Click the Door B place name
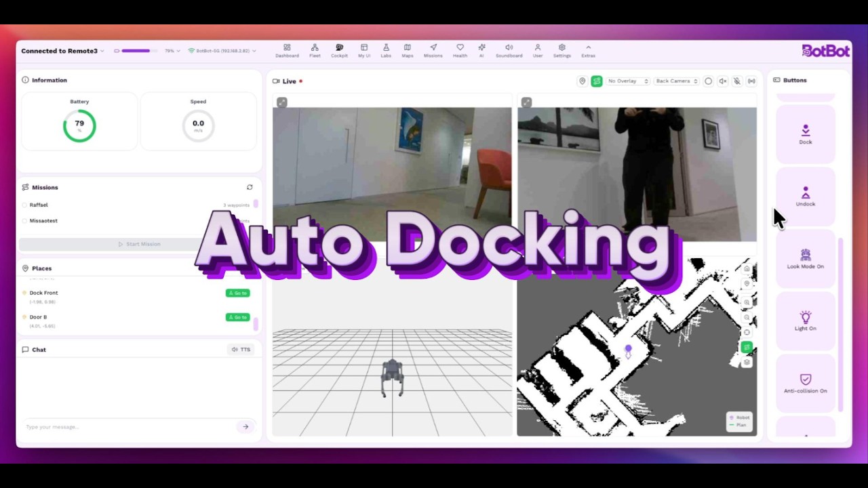The image size is (868, 488). click(38, 317)
